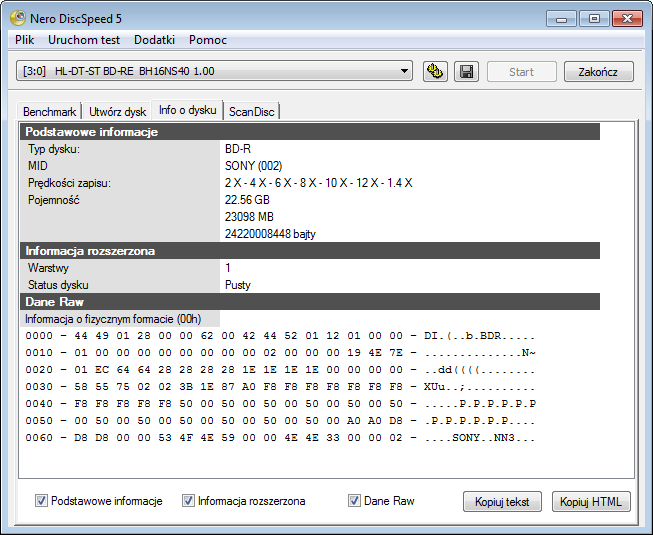Image resolution: width=653 pixels, height=535 pixels.
Task: Switch to the Utwórz dysk tab
Action: pyautogui.click(x=117, y=112)
